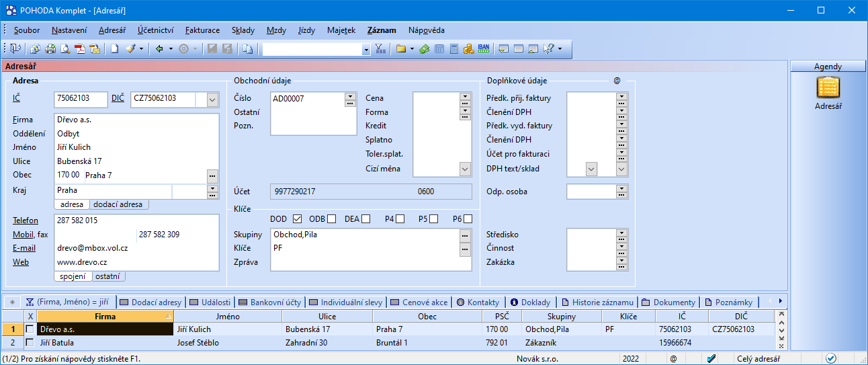Toggle the P6 key checkbox
Viewport: 868px width, 365px height.
tap(468, 218)
